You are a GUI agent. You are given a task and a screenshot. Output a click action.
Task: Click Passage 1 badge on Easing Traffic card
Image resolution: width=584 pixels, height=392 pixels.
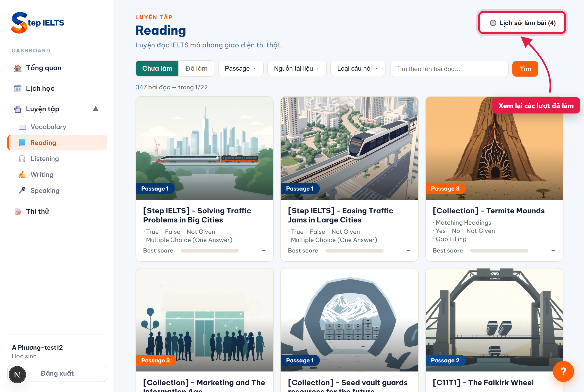pos(300,188)
